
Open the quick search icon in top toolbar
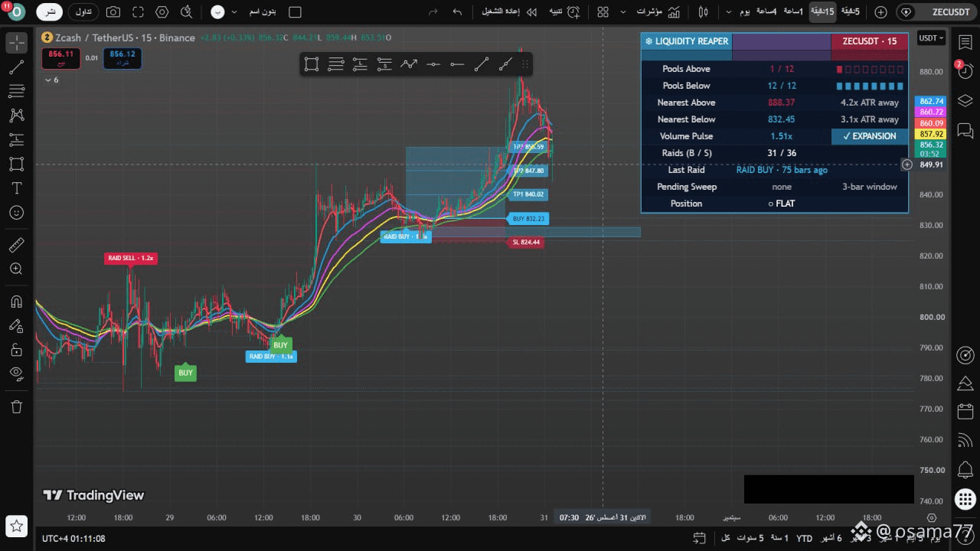click(186, 12)
